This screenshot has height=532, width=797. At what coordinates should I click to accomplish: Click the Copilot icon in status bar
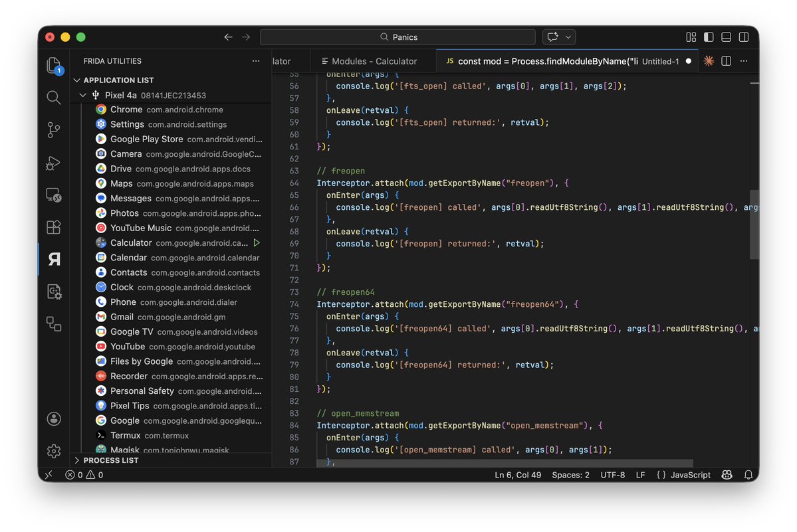coord(727,474)
